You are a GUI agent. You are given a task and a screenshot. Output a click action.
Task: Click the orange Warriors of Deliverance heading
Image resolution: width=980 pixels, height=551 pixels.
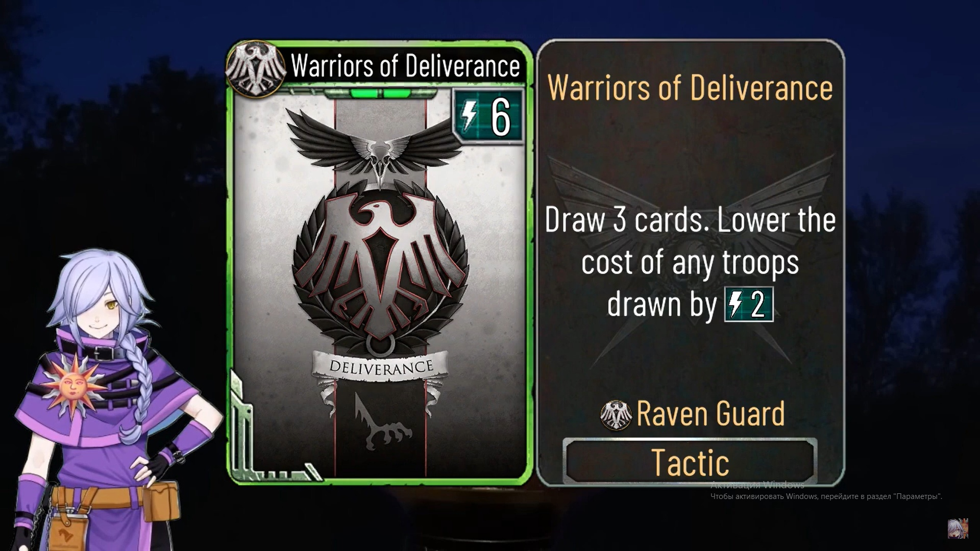coord(690,88)
